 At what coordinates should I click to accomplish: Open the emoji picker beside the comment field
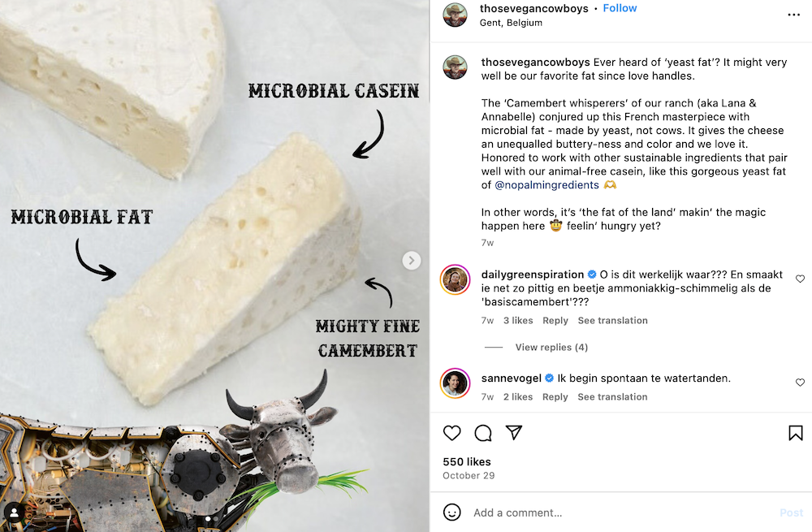tap(452, 513)
